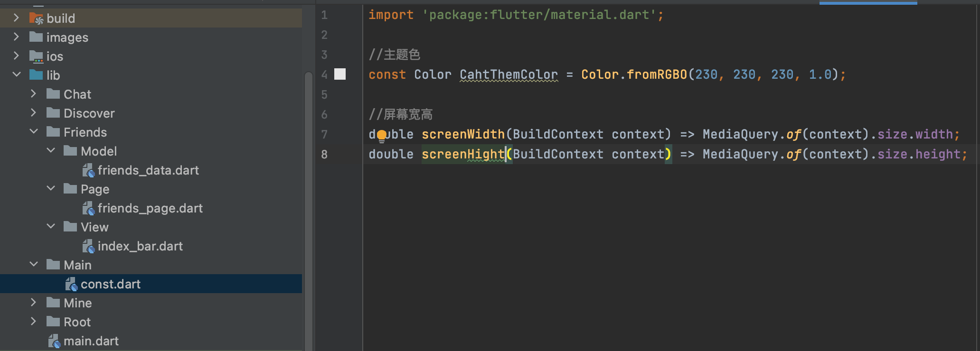
Task: Click the build folder icon
Action: pyautogui.click(x=36, y=18)
